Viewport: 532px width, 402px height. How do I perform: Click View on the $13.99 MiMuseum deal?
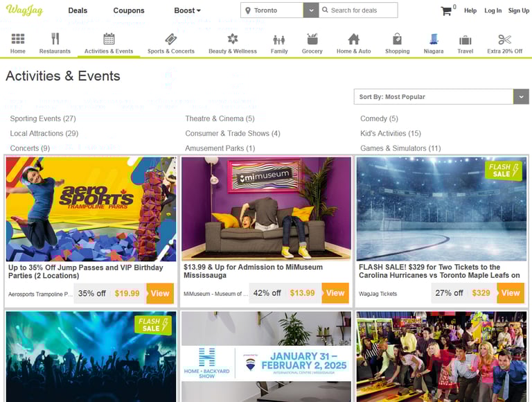pos(335,293)
